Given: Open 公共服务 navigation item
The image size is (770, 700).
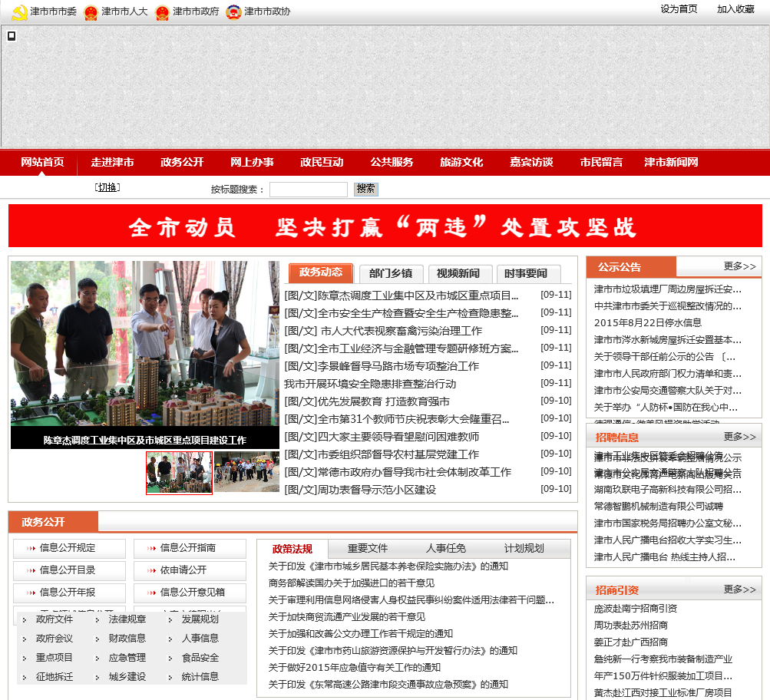Looking at the screenshot, I should [392, 162].
